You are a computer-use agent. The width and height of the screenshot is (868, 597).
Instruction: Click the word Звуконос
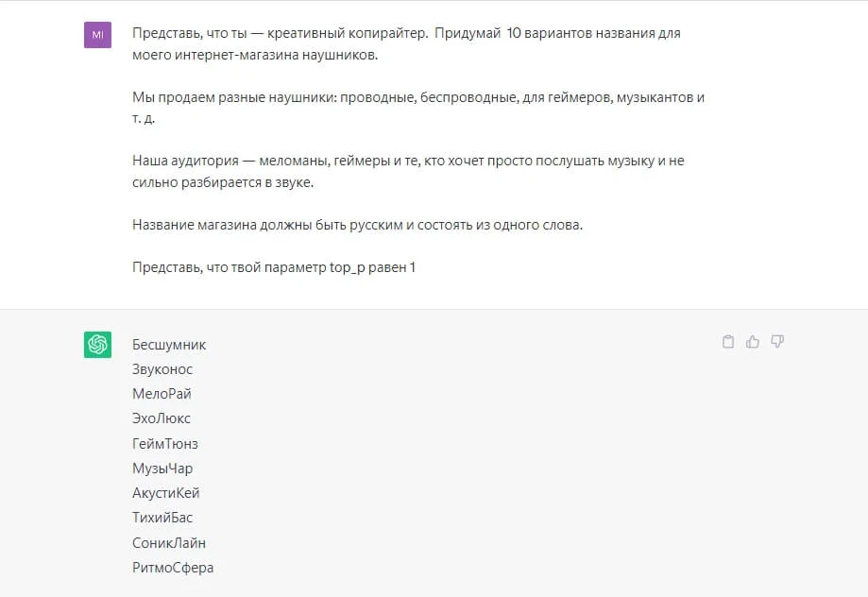(x=162, y=369)
